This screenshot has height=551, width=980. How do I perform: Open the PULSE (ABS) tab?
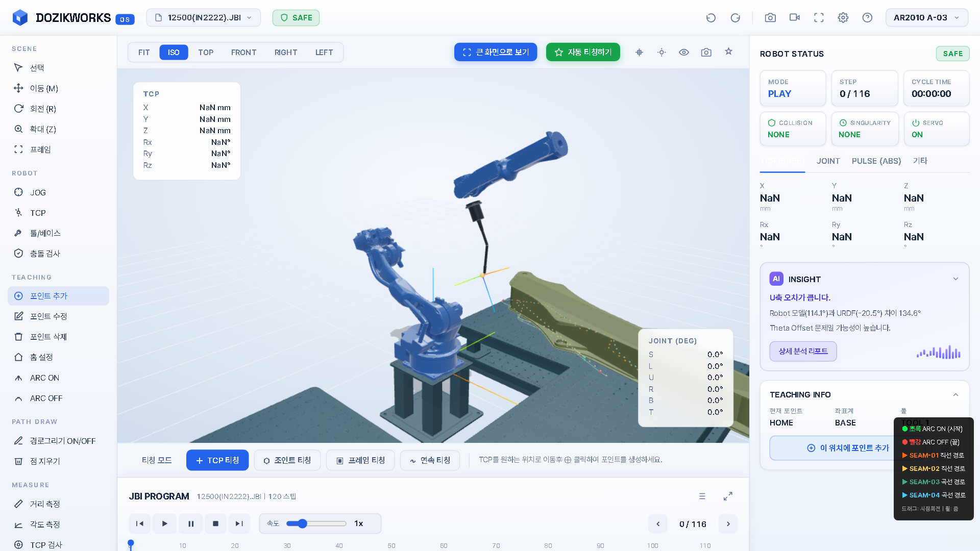(x=876, y=161)
